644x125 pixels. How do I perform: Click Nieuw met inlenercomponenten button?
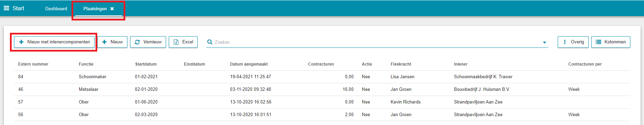click(54, 42)
